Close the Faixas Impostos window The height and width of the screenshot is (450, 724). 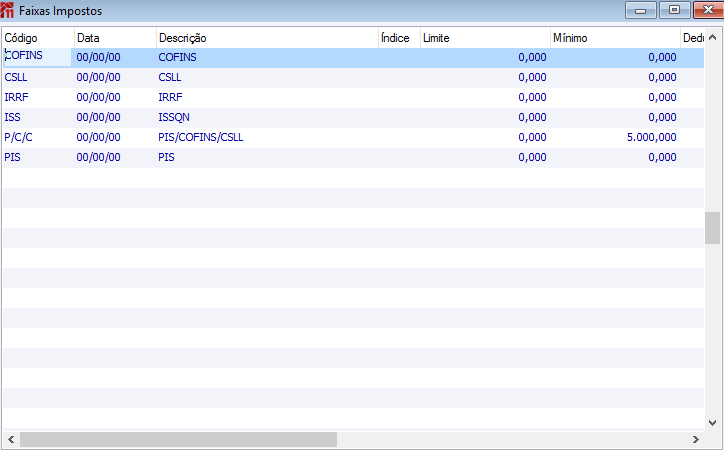coord(708,10)
